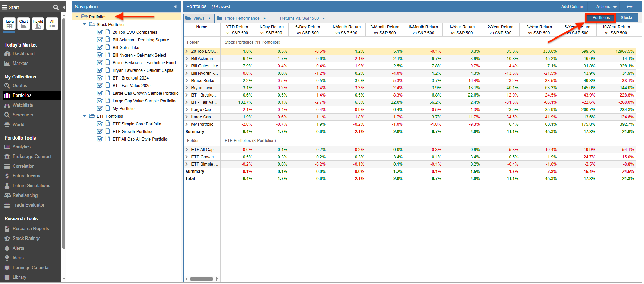Viewport: 644px width, 284px height.
Task: Toggle the My Portfolio checkbox
Action: (x=100, y=108)
